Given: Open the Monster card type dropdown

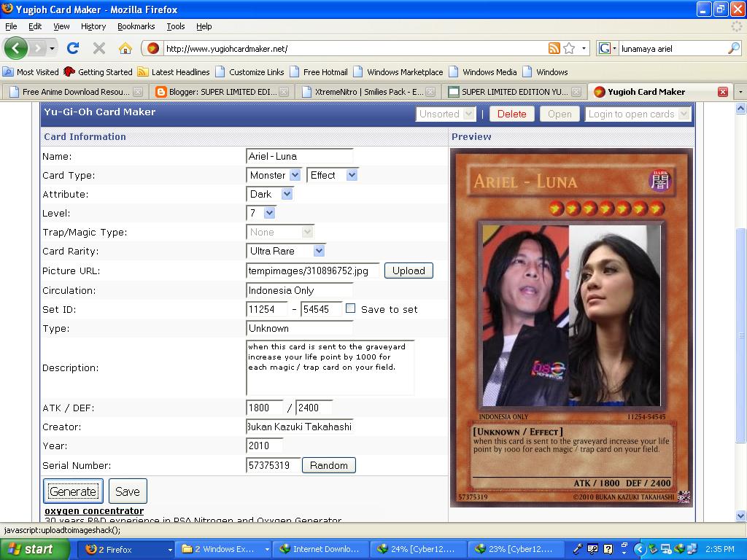Looking at the screenshot, I should (274, 175).
